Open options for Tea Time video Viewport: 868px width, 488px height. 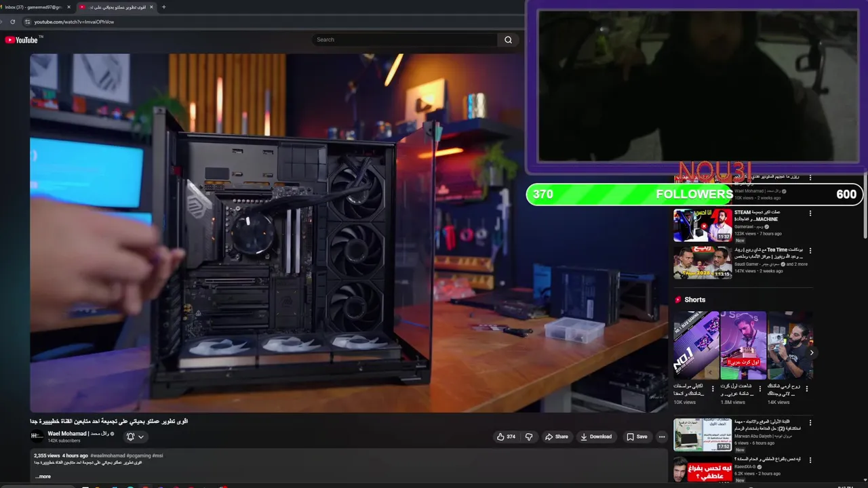click(x=810, y=251)
